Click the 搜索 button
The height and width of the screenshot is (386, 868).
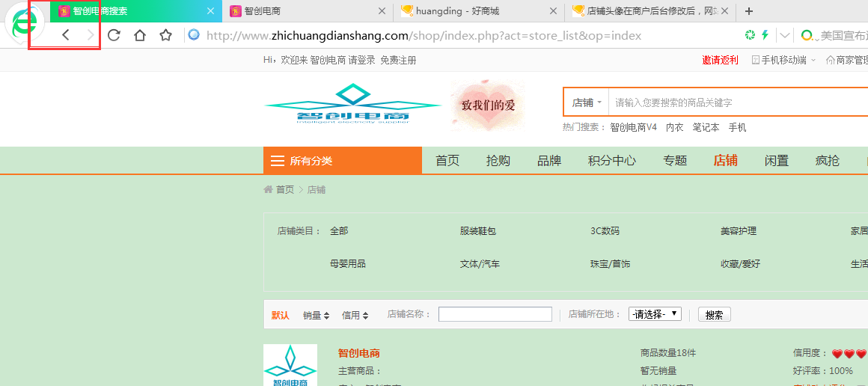click(714, 314)
